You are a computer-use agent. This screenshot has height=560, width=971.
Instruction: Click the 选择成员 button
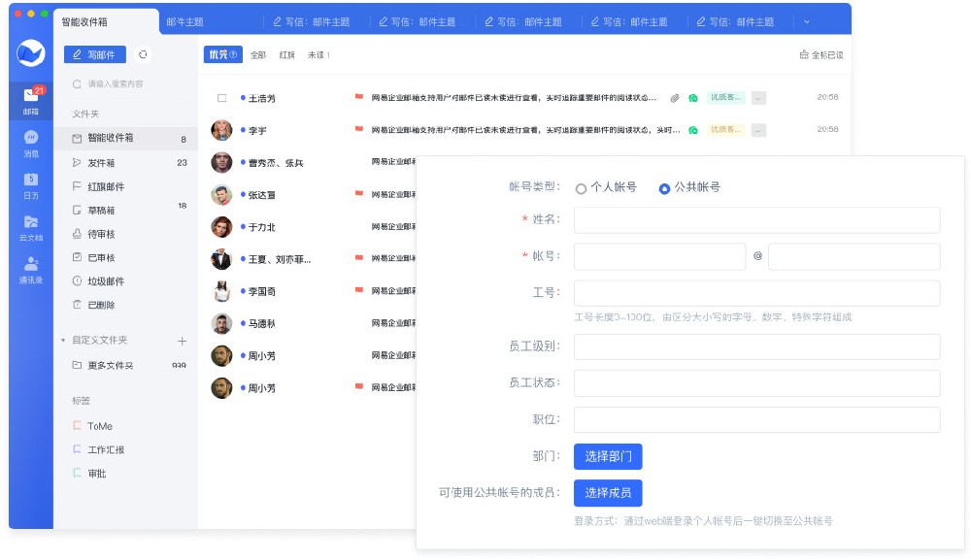(x=608, y=493)
